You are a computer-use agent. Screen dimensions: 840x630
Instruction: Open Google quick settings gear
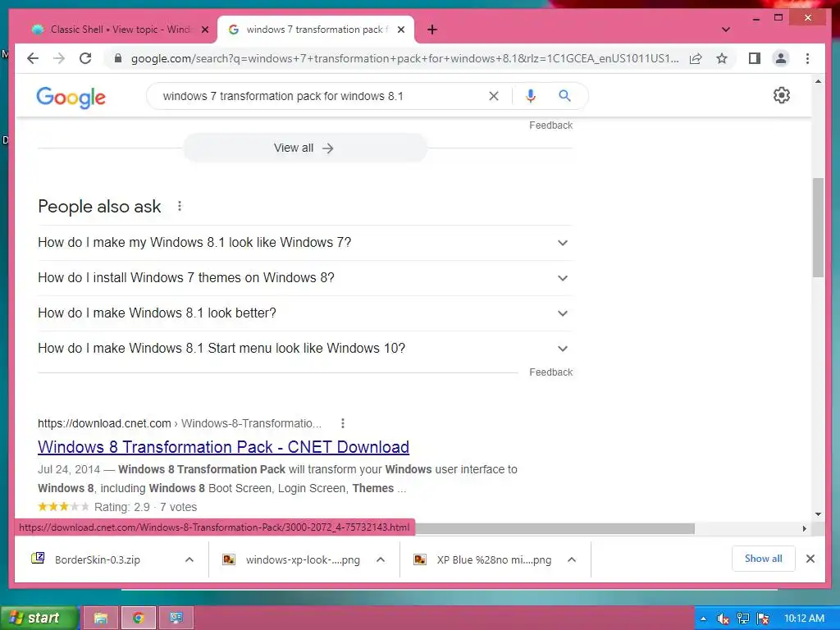781,95
